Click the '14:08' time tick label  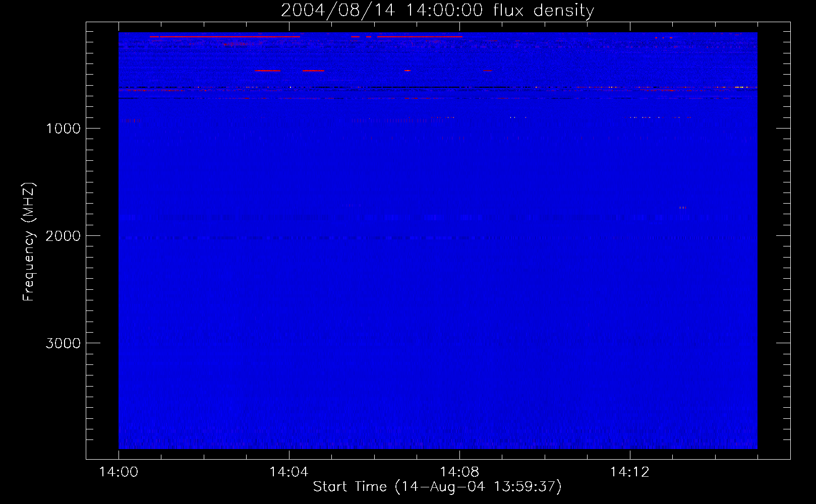(x=459, y=472)
